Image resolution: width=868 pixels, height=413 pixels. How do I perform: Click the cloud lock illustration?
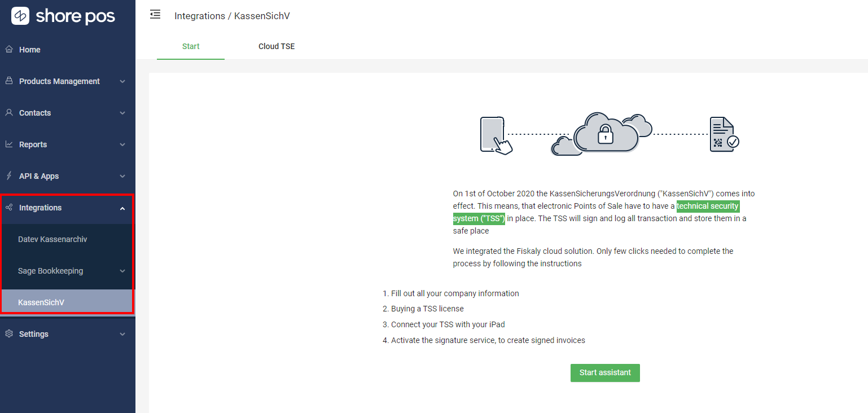[602, 134]
